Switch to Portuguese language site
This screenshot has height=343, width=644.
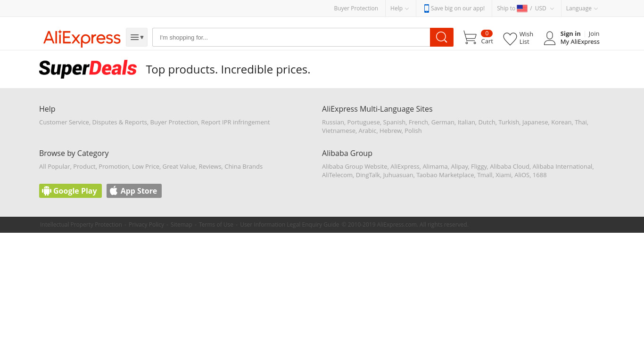tap(363, 122)
